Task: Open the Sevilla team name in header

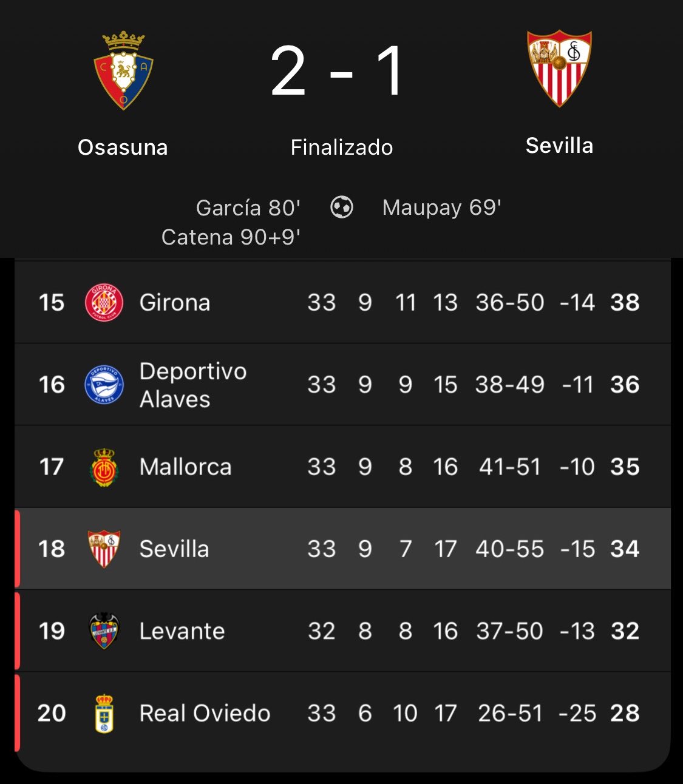Action: tap(559, 146)
